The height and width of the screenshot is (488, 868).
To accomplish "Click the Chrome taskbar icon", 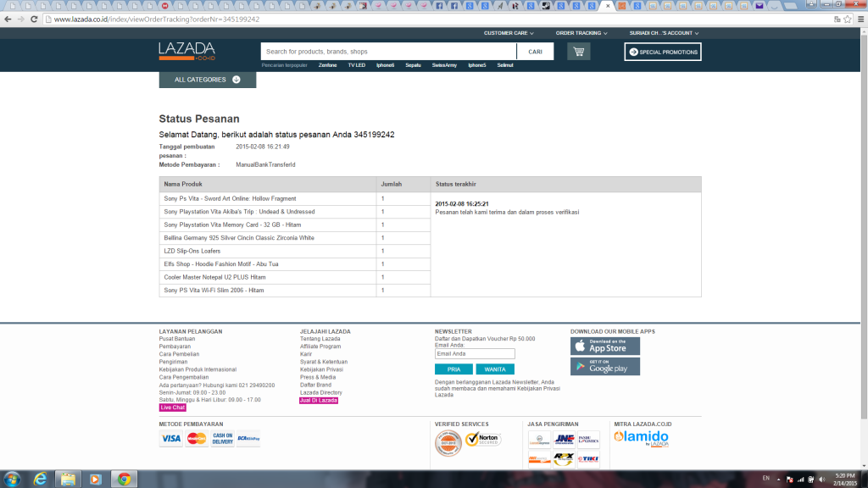I will click(124, 480).
